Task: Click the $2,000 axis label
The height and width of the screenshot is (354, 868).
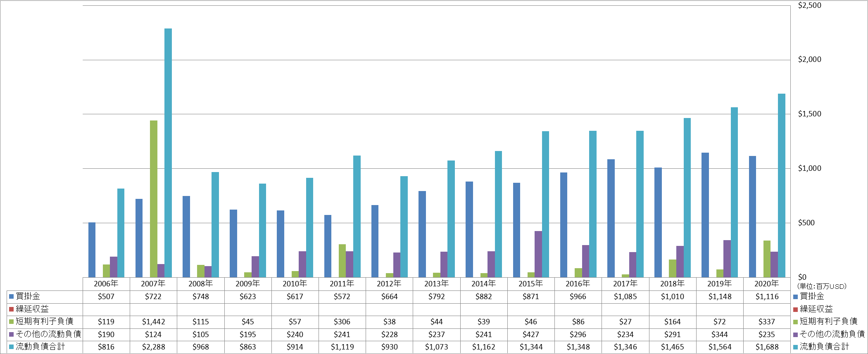Action: [809, 59]
